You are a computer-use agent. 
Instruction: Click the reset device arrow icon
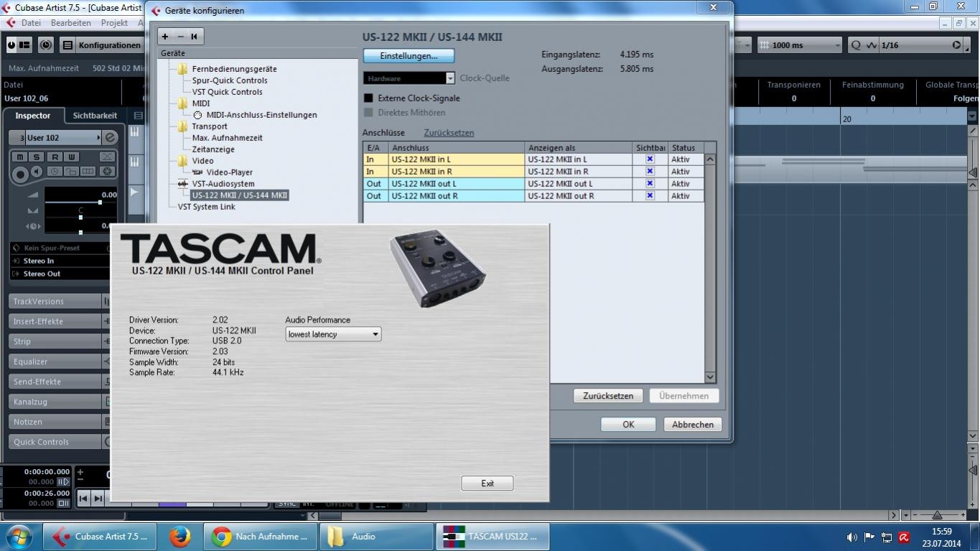[194, 36]
